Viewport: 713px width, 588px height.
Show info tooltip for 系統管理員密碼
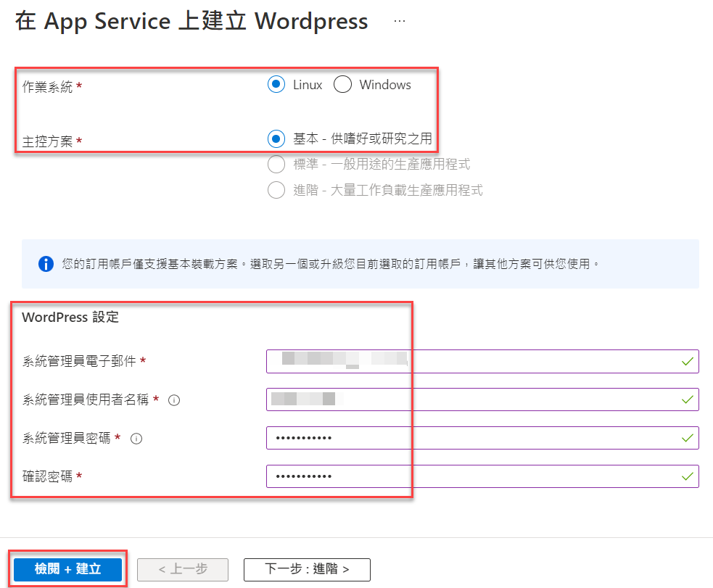tap(136, 439)
